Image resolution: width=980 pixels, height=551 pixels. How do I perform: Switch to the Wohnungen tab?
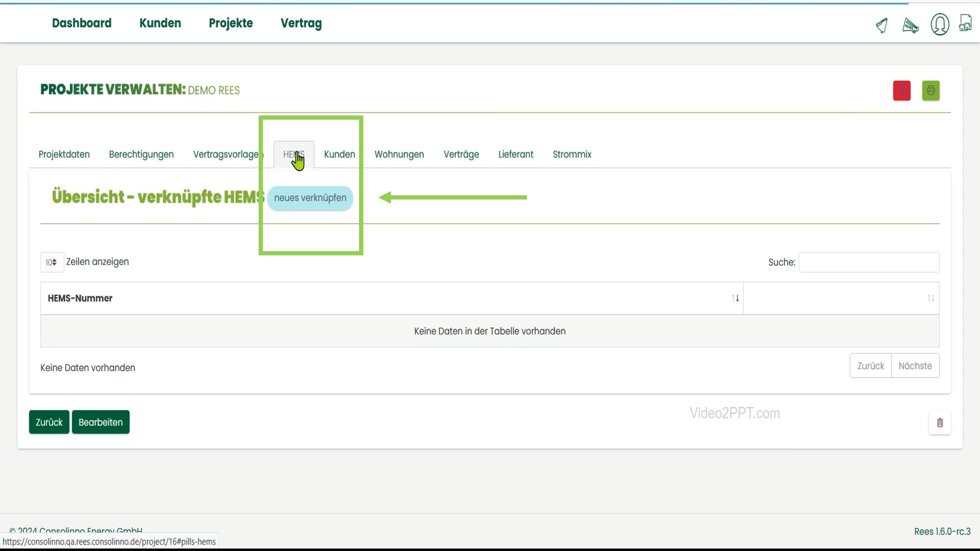tap(399, 154)
